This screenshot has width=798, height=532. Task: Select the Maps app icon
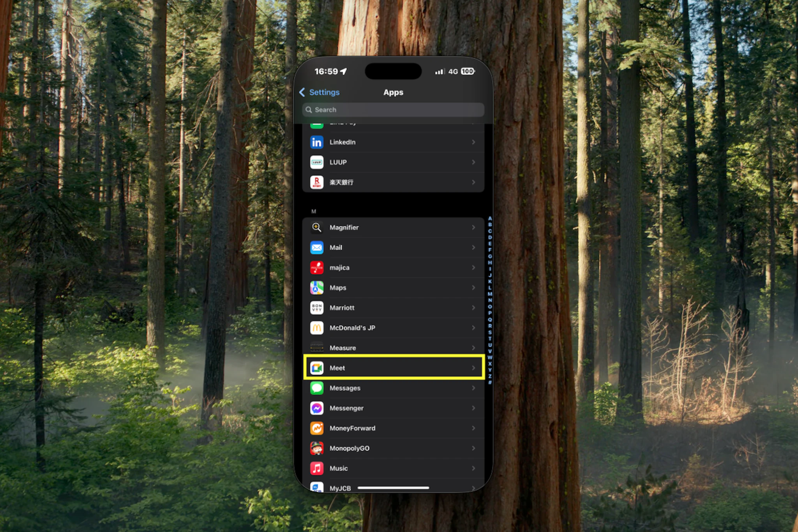tap(316, 288)
